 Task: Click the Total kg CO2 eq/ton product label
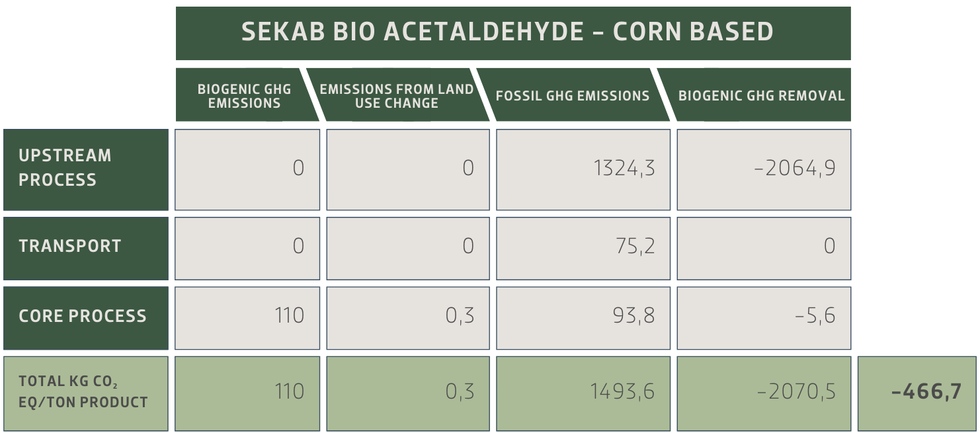click(85, 392)
